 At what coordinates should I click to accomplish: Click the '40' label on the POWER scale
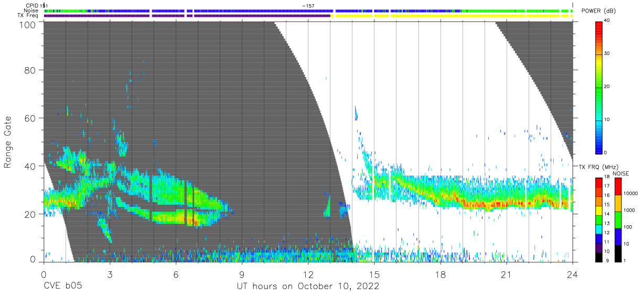[x=607, y=21]
